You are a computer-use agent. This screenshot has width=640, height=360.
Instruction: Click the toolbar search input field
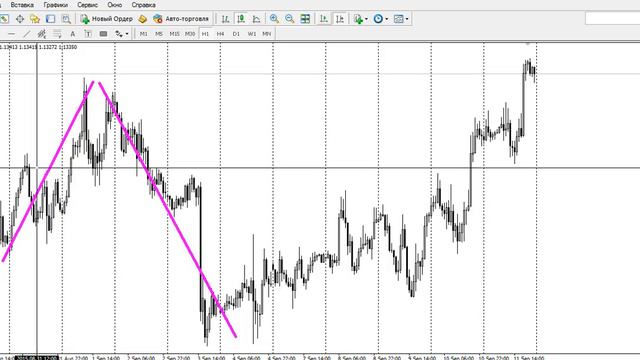pos(612,18)
